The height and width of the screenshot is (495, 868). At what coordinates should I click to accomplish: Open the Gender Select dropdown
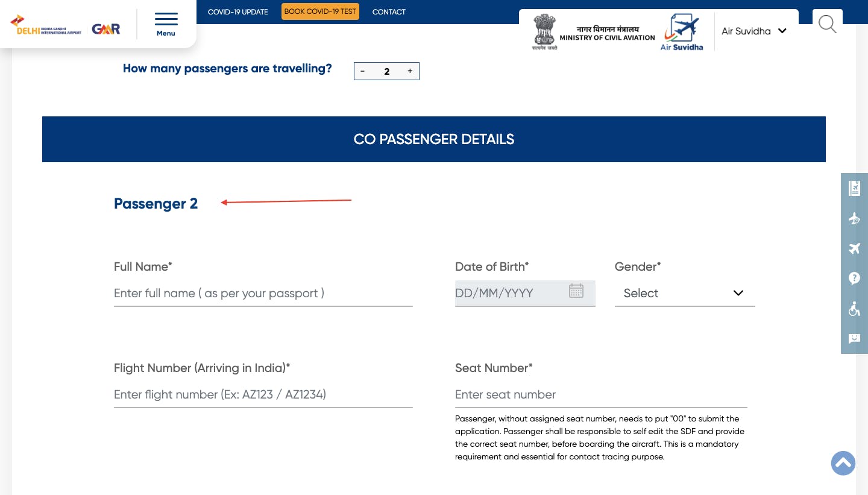click(x=685, y=293)
